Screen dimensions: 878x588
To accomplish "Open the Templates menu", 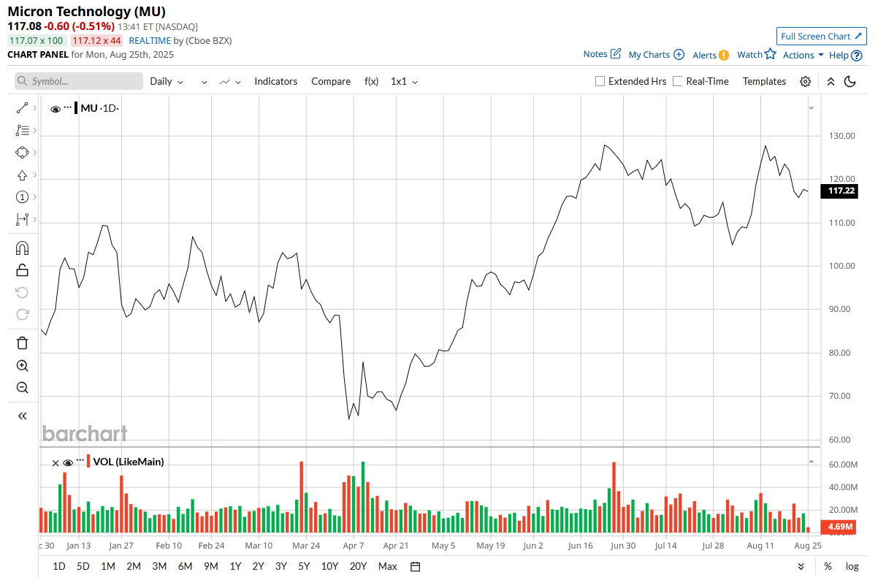I will click(x=764, y=82).
